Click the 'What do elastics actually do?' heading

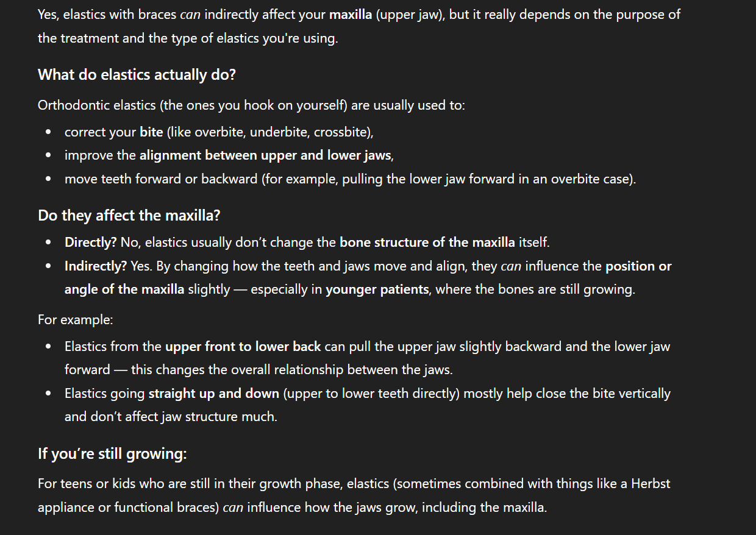coord(137,75)
